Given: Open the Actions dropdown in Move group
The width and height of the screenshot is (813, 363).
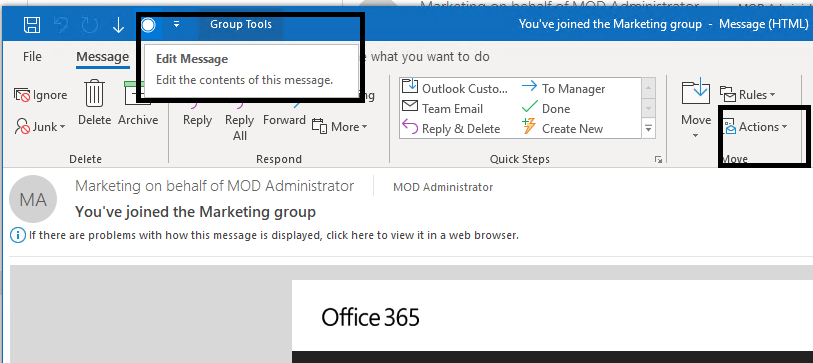Looking at the screenshot, I should 755,127.
